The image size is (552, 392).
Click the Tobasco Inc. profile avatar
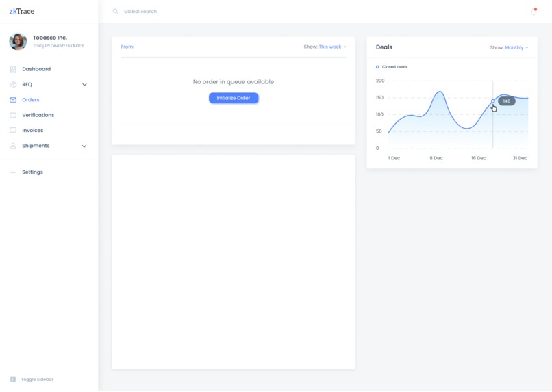pos(18,42)
